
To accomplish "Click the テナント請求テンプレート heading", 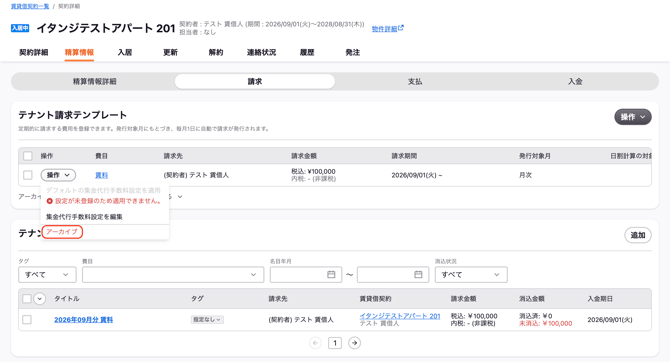I will point(73,115).
